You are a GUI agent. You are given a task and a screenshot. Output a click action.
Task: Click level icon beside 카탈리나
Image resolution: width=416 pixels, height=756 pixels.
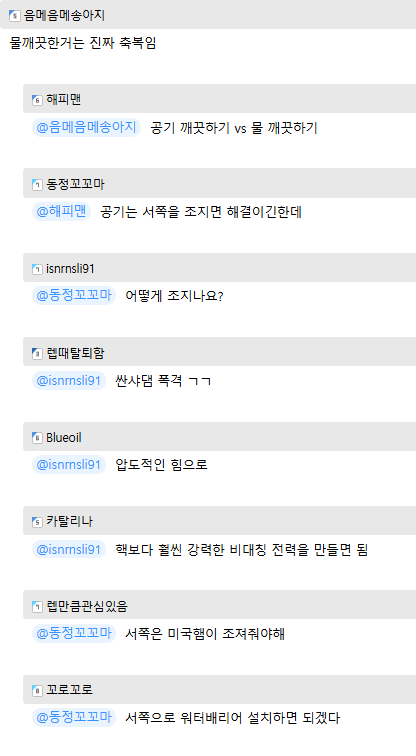click(37, 522)
